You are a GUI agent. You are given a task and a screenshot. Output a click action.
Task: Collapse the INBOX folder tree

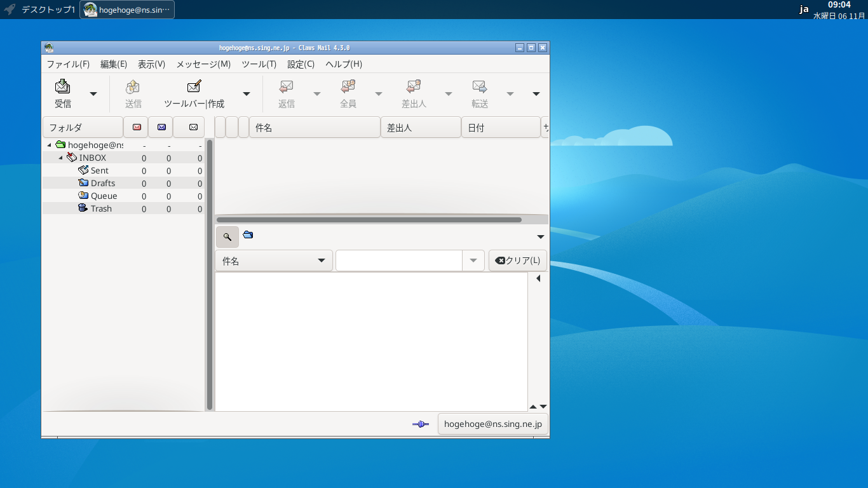pos(61,158)
